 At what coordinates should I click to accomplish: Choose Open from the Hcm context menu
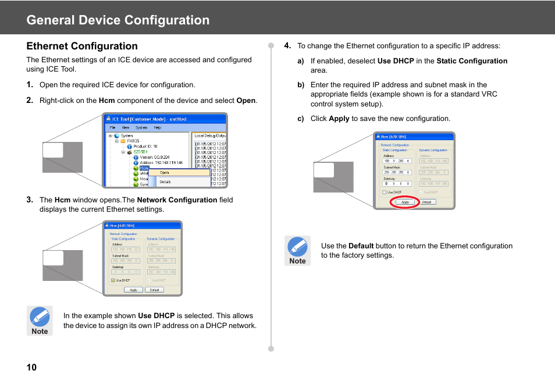pyautogui.click(x=179, y=172)
